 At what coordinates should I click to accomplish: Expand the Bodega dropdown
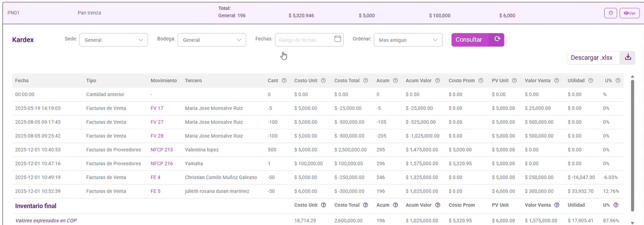[x=212, y=40]
